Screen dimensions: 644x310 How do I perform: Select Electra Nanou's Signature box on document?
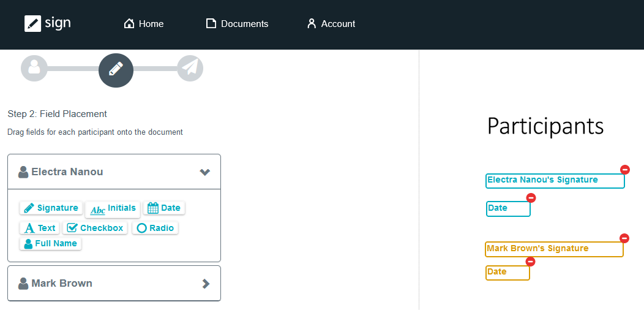[x=555, y=181]
